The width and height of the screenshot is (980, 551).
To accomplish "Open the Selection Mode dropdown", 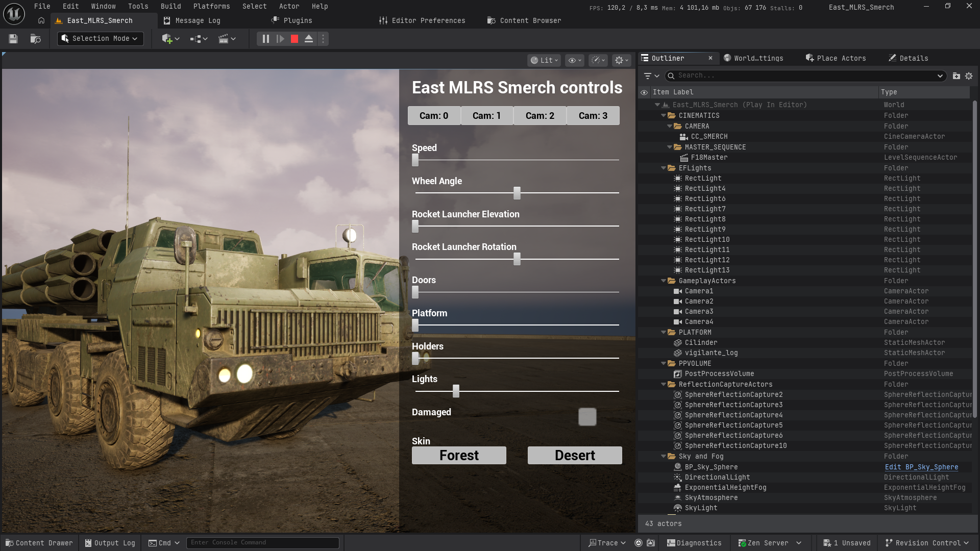I will (100, 39).
